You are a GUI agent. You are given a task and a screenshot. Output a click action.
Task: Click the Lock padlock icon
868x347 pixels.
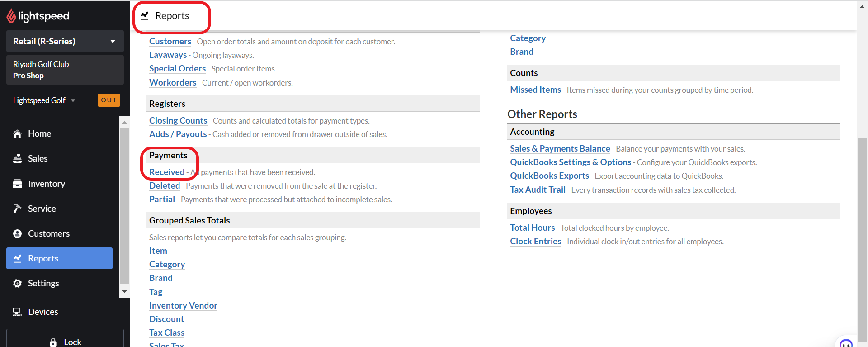pyautogui.click(x=53, y=342)
